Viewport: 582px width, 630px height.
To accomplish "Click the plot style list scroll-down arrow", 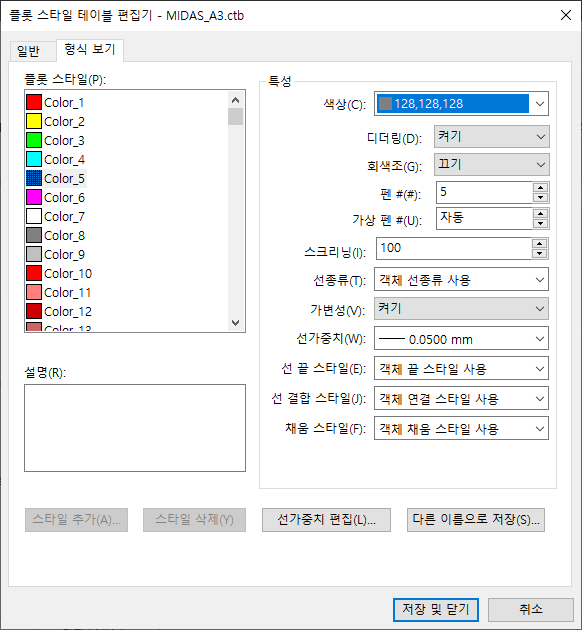I will coord(236,323).
